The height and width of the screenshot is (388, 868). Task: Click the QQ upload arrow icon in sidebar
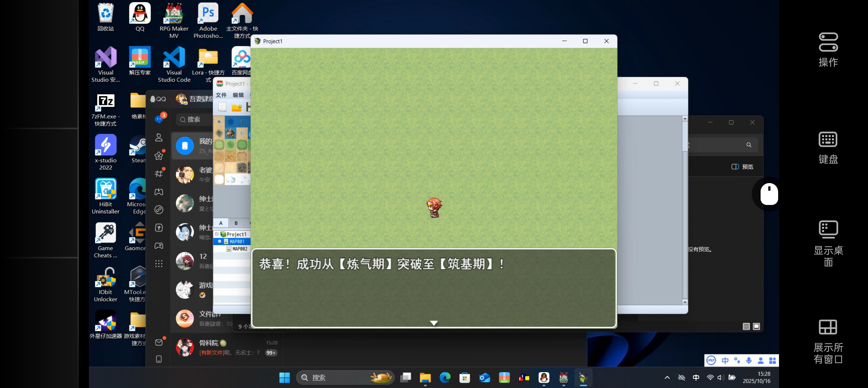(159, 228)
